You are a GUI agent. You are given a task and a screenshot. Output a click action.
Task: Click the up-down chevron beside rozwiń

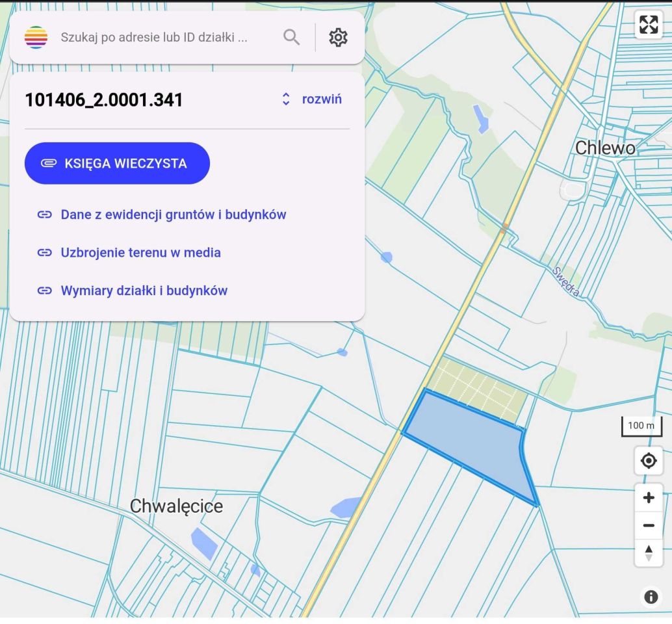click(285, 99)
